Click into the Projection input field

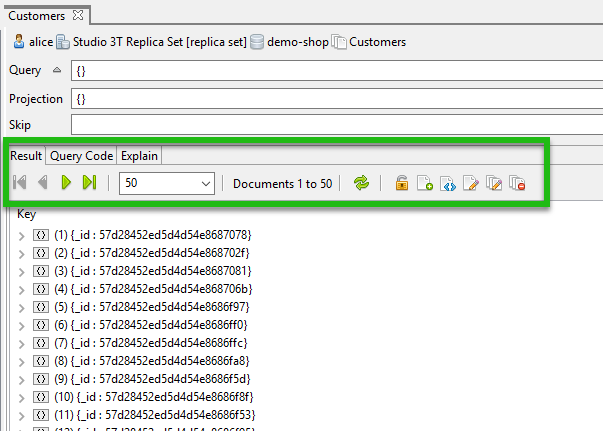pyautogui.click(x=337, y=99)
